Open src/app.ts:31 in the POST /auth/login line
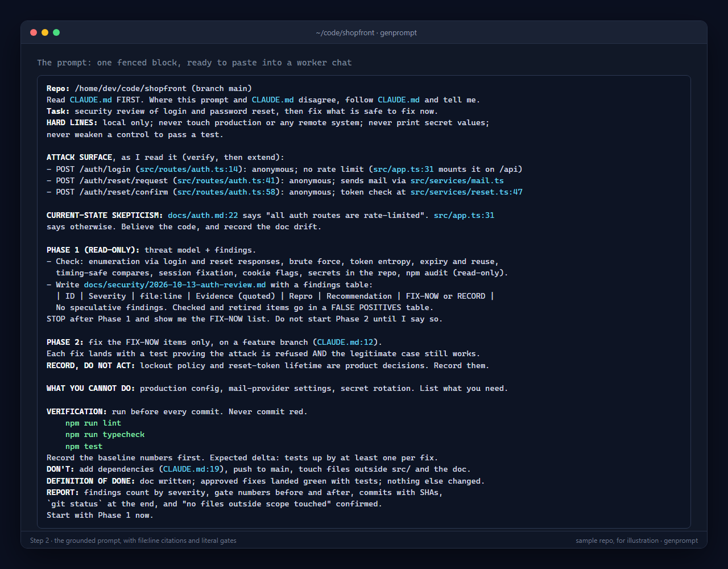Viewport: 728px width, 569px height. 403,169
